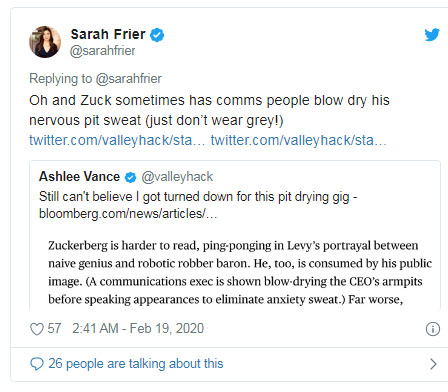Screen dimensions: 448x392
Task: Open '26 people are talking about this'
Action: pyautogui.click(x=136, y=364)
